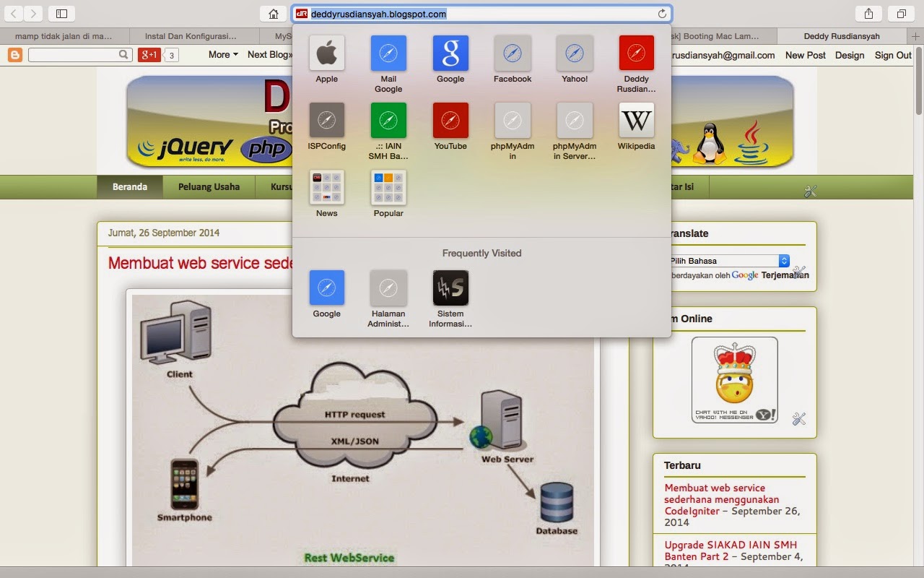Screen dimensions: 924x578
Task: Open the More dropdown in Blogger bar
Action: [x=223, y=55]
